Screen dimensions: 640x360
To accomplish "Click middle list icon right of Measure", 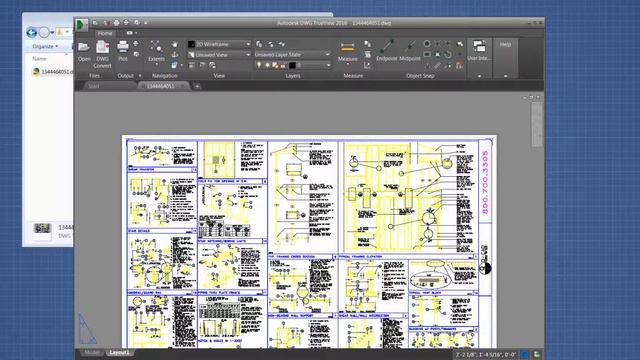I will (367, 54).
